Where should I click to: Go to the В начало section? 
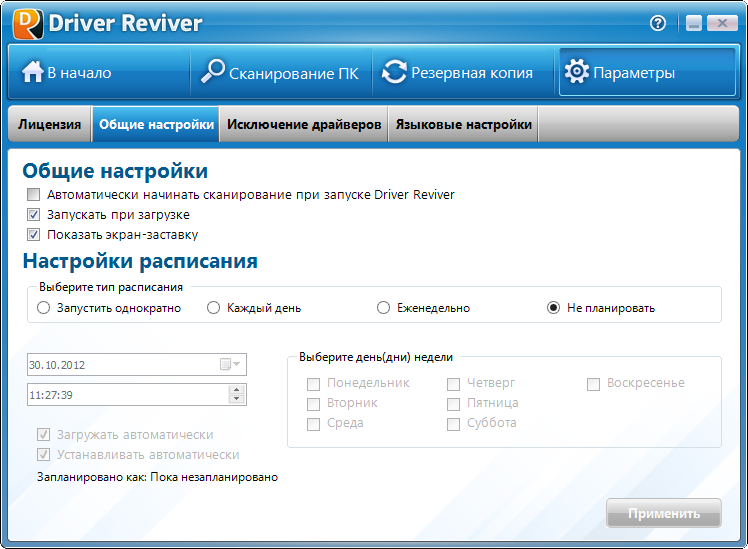[x=99, y=72]
